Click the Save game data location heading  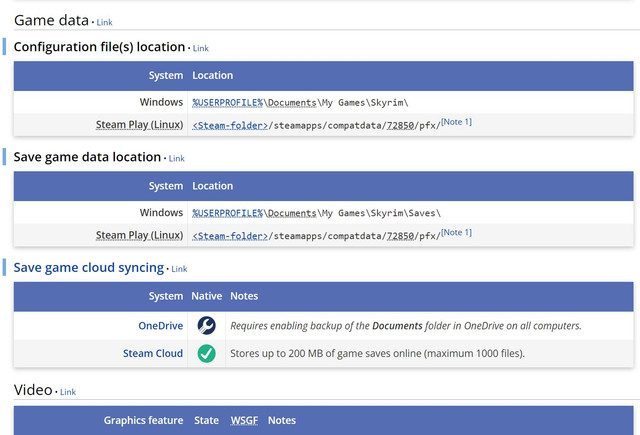pos(87,157)
